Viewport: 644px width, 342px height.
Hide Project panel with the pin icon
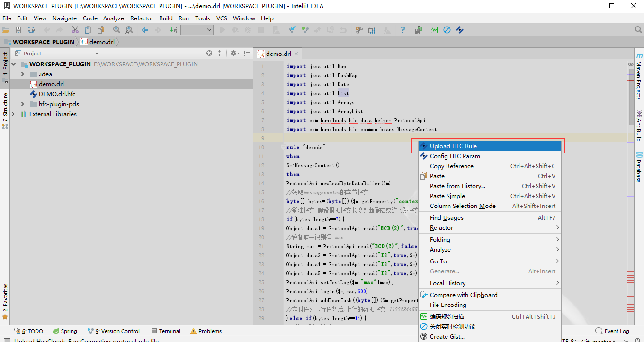pyautogui.click(x=246, y=54)
